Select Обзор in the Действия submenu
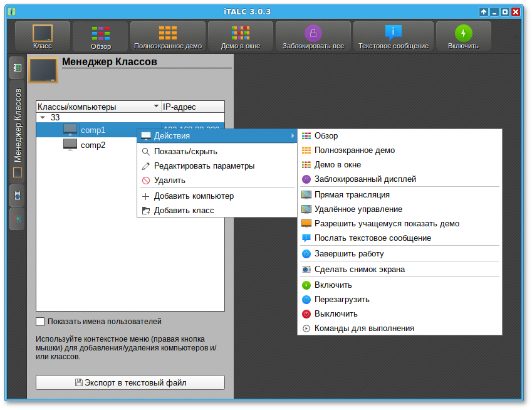This screenshot has height=410, width=532. click(x=400, y=136)
